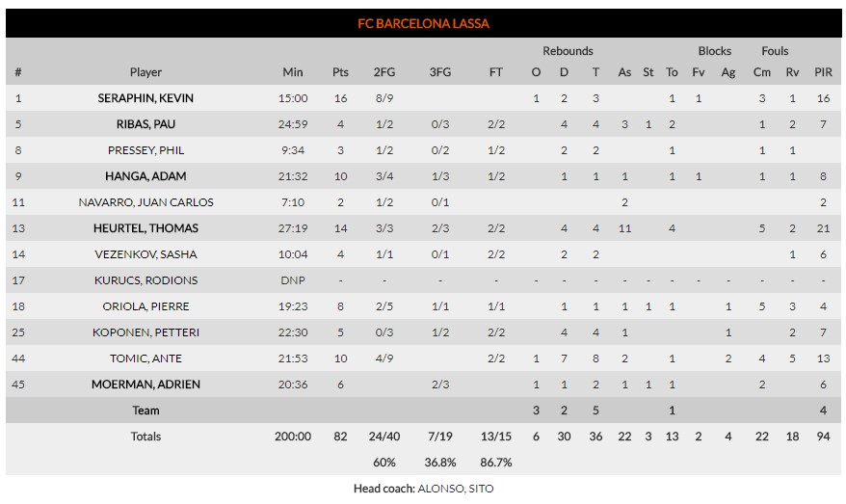Click the Totals row label

pyautogui.click(x=145, y=437)
